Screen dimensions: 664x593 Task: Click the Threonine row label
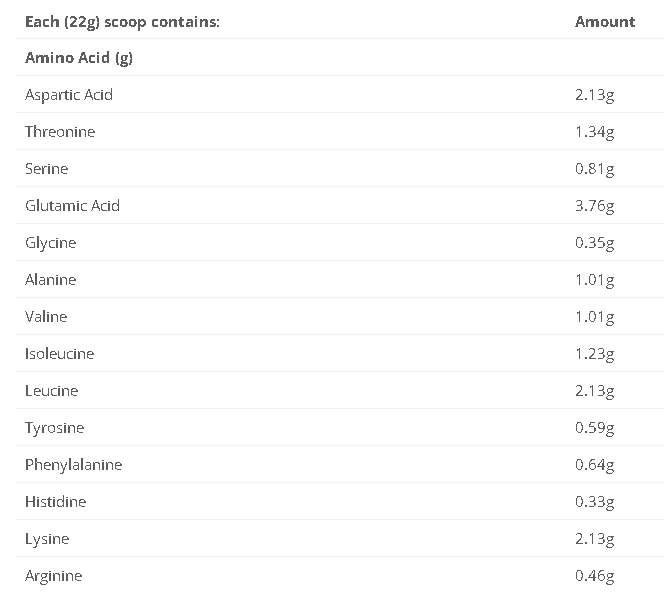[59, 132]
